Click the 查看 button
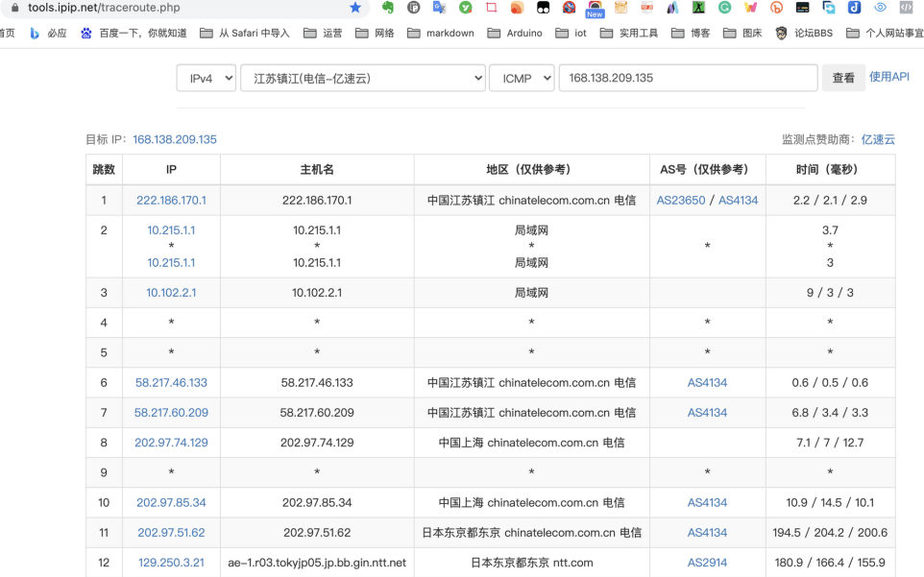 coord(842,78)
